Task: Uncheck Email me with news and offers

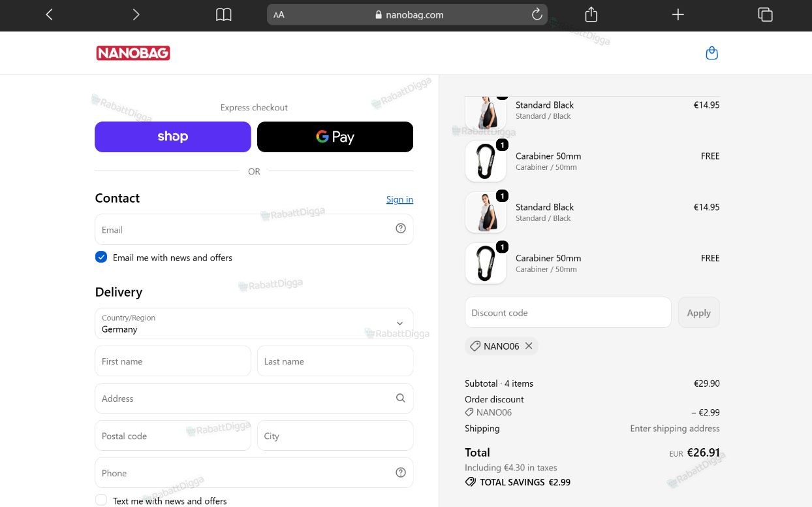Action: [101, 257]
